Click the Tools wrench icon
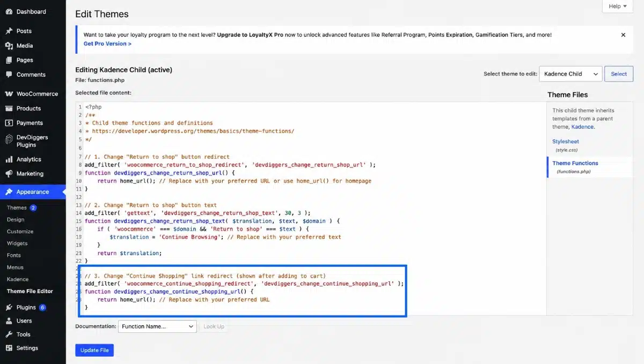This screenshot has width=644, height=364. click(9, 334)
